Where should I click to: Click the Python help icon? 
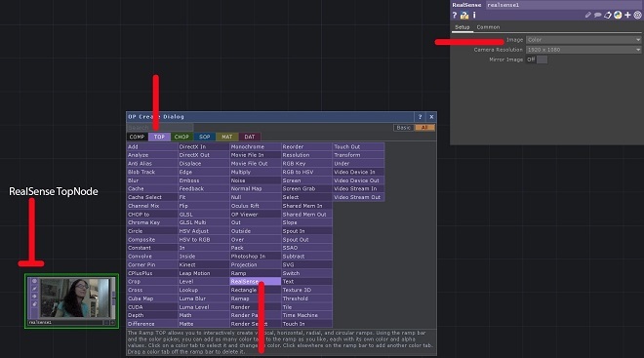(464, 16)
